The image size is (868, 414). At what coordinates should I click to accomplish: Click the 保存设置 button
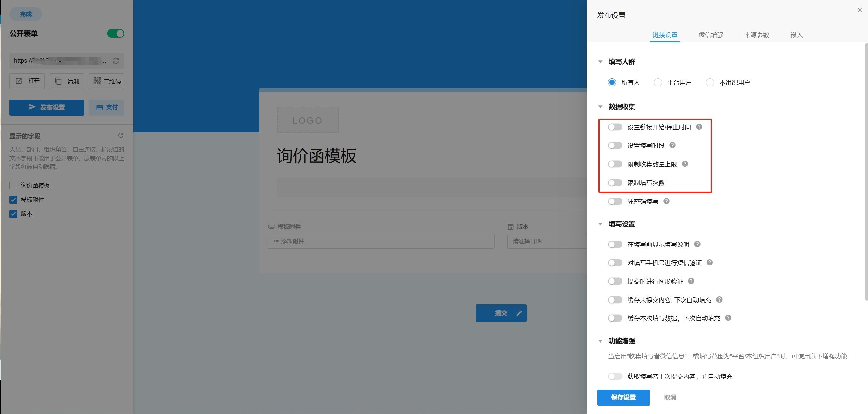pyautogui.click(x=623, y=397)
